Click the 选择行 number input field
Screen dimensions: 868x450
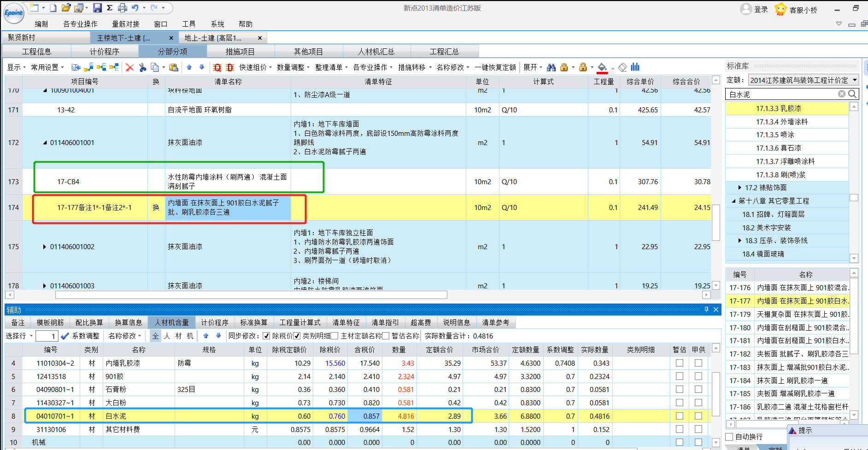click(x=47, y=336)
